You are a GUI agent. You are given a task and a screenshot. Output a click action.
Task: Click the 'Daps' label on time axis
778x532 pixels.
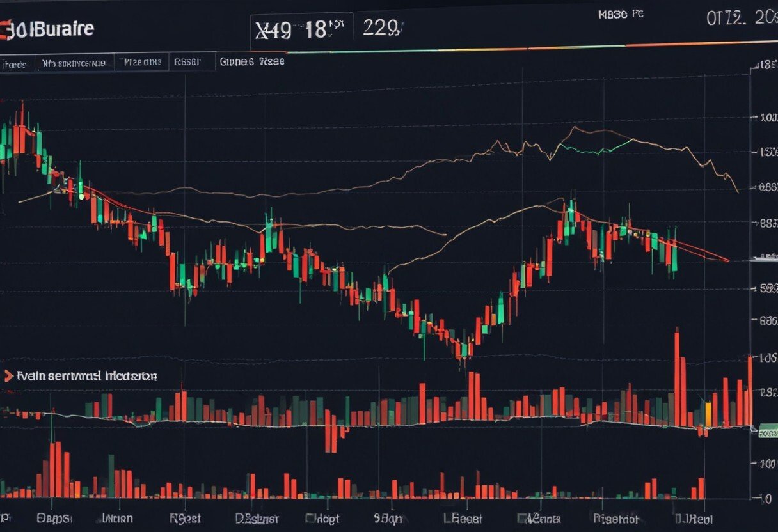click(54, 518)
